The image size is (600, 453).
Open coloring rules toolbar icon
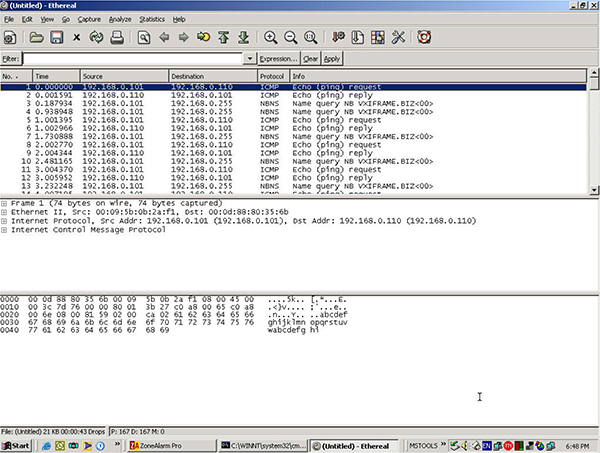click(378, 37)
